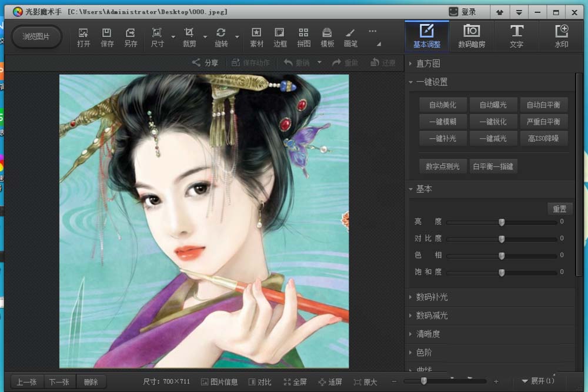Click 重置 to reset basic settings

coord(560,209)
